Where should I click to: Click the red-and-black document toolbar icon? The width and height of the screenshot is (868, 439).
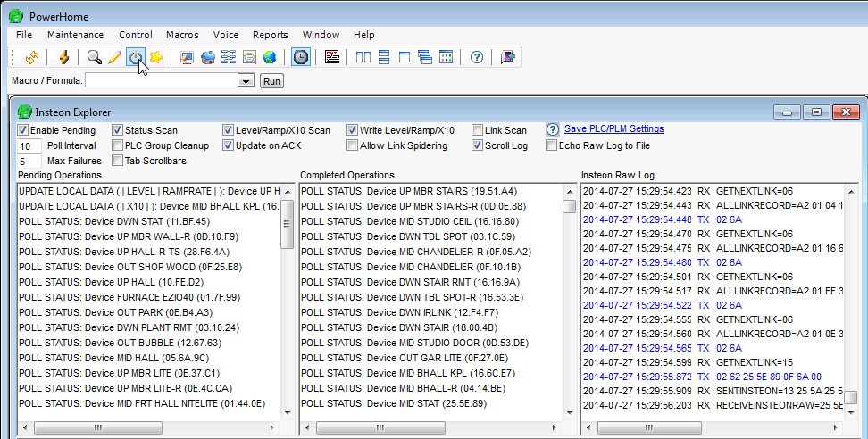click(x=332, y=57)
